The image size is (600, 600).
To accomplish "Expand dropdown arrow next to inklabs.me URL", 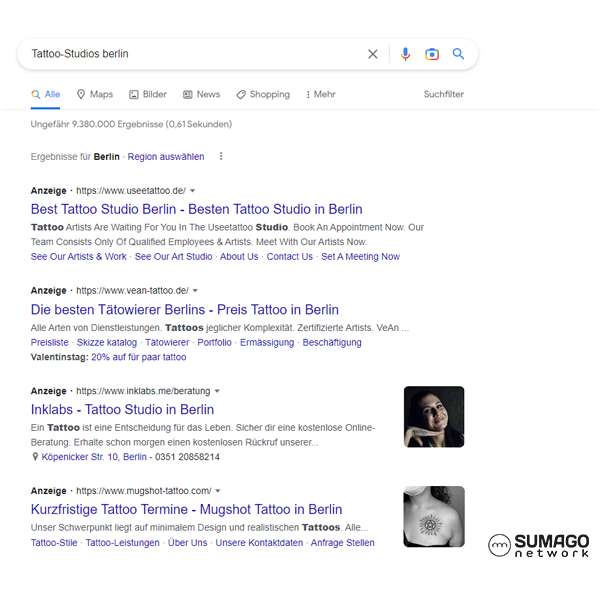I will [x=217, y=391].
